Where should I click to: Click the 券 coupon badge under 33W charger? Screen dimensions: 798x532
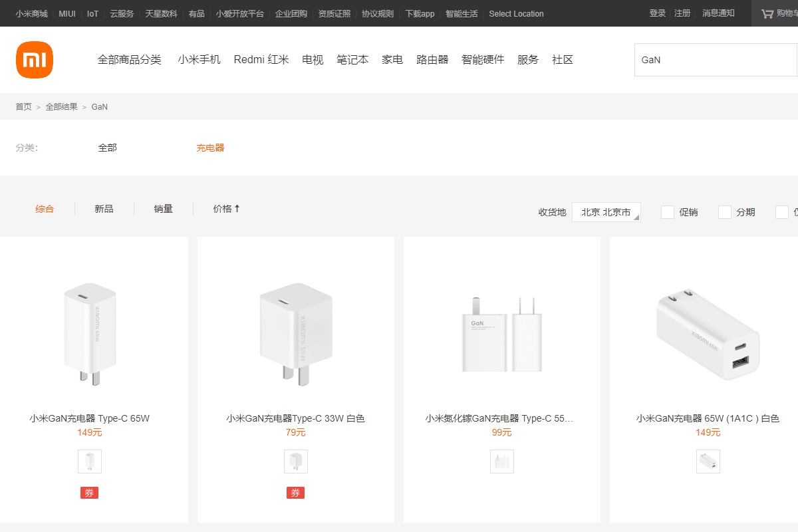tap(295, 493)
